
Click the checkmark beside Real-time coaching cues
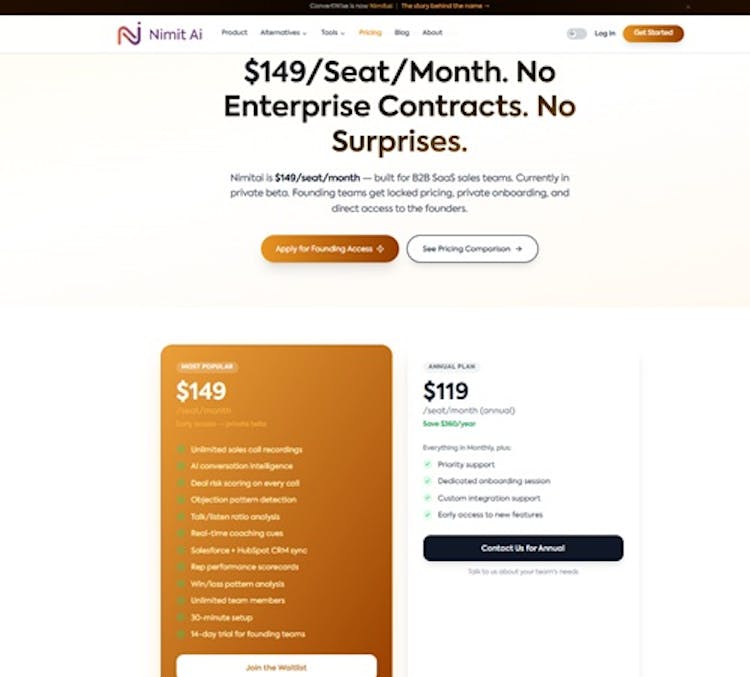182,534
